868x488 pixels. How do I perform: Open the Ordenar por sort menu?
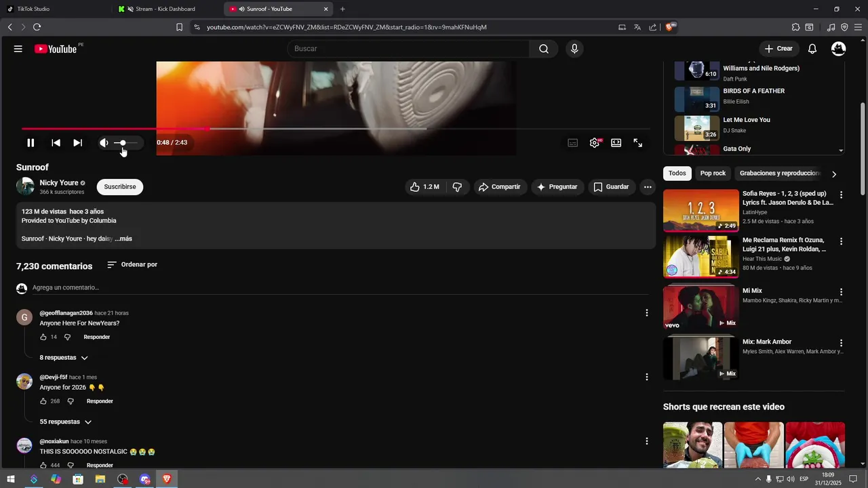point(132,265)
